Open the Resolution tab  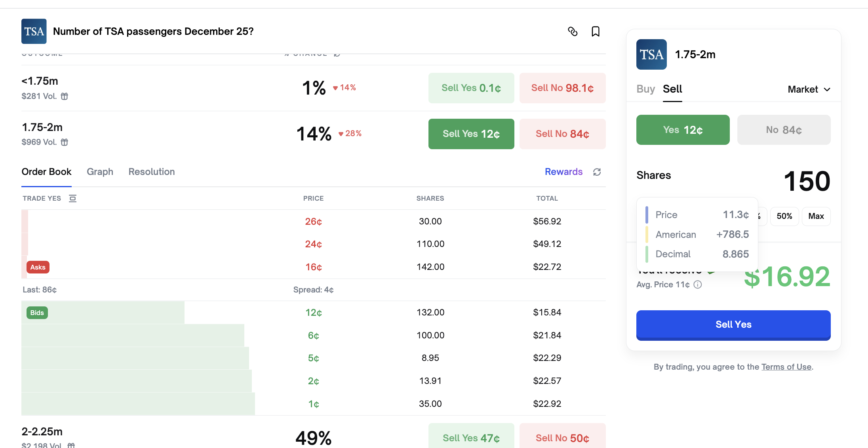coord(151,172)
